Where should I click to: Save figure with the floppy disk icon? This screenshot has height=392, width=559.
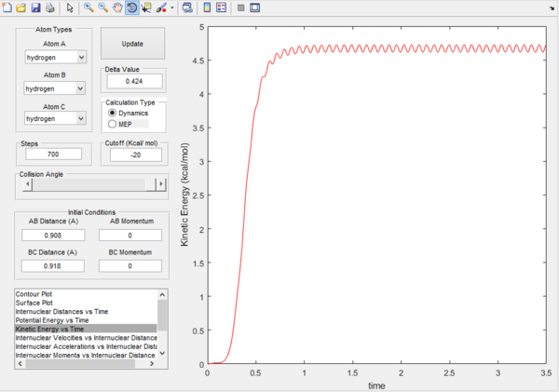35,7
